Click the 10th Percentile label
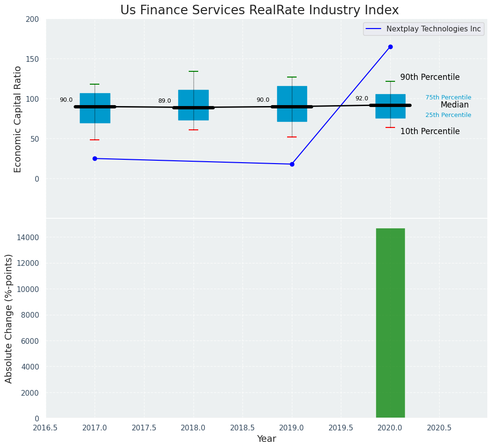Screen dimensions: 492x448 coord(430,131)
